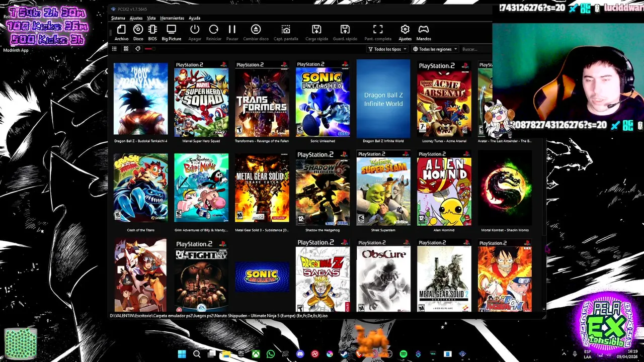Select Dragon Ball Z Budokai Tenkaichi 4 cover

coord(140,99)
